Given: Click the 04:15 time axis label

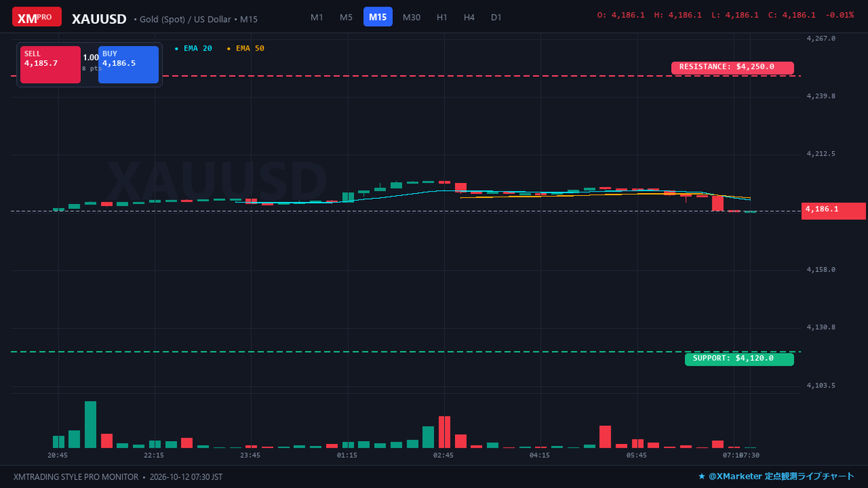Looking at the screenshot, I should (x=540, y=455).
